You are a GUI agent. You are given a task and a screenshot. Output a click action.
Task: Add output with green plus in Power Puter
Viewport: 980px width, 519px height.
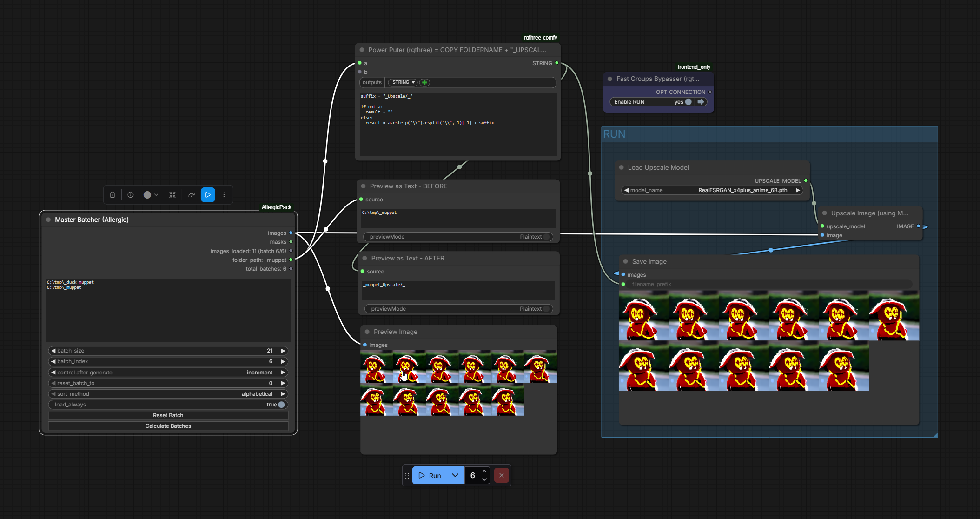[x=424, y=82]
